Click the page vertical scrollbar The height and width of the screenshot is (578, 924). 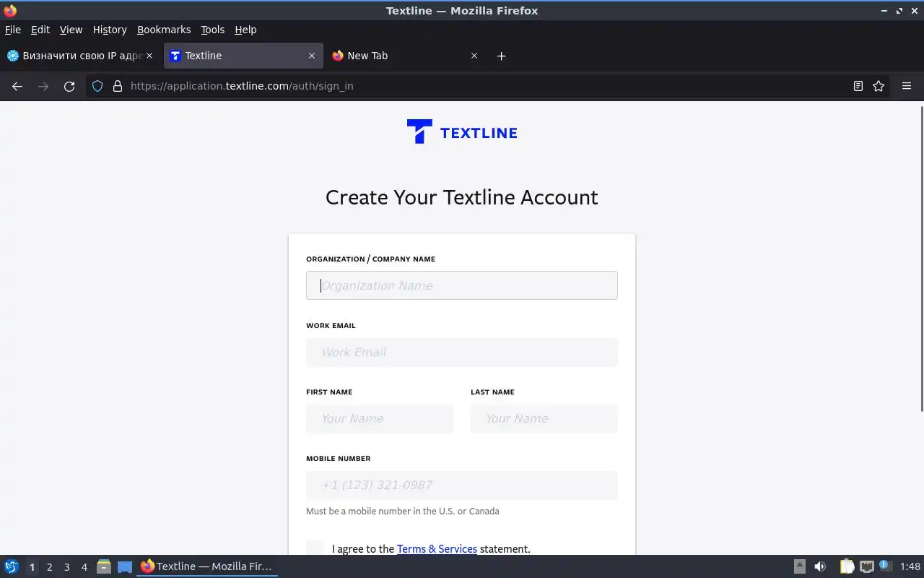(x=921, y=259)
